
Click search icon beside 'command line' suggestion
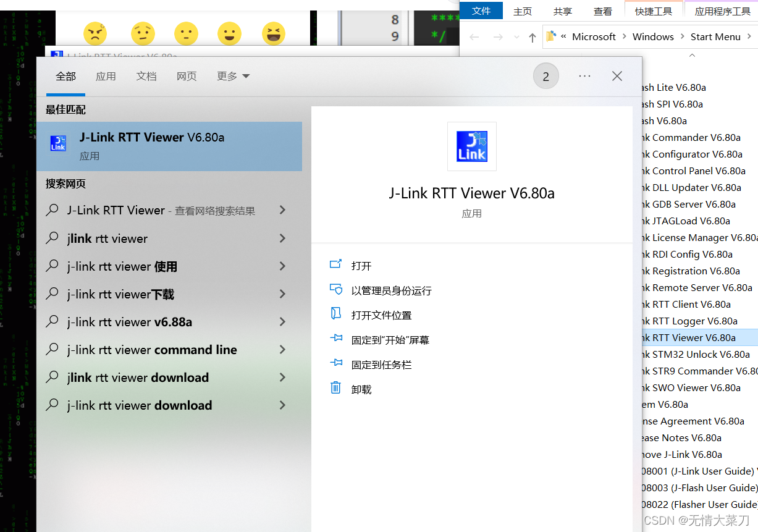[53, 349]
